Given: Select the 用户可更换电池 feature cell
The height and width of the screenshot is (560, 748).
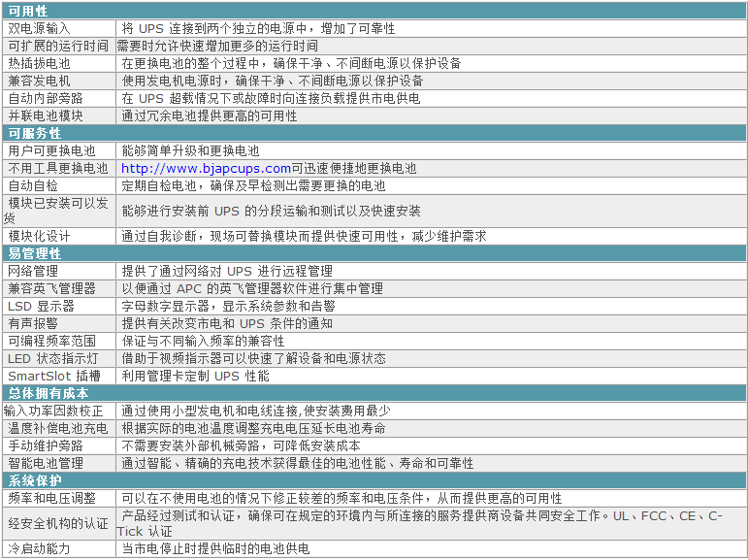Looking at the screenshot, I should (52, 150).
